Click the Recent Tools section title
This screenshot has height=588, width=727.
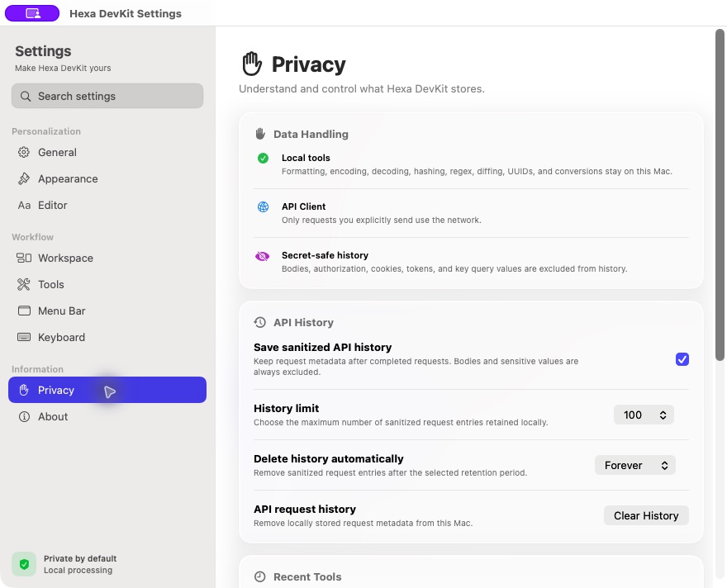(307, 576)
